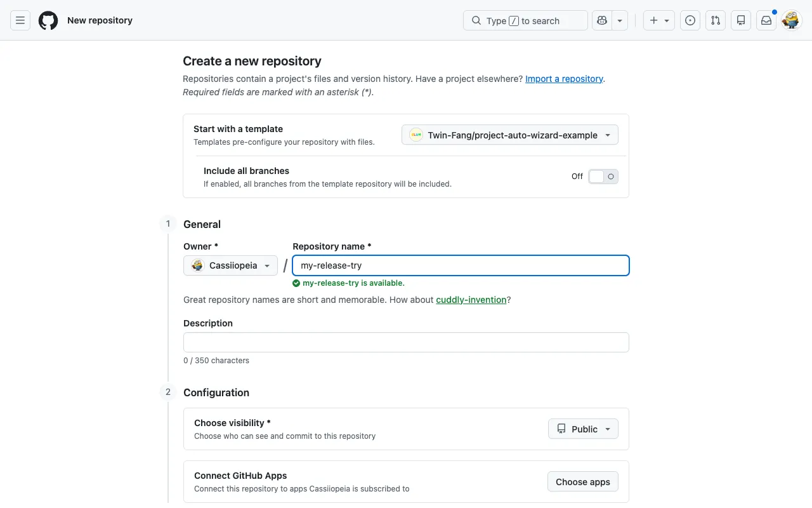Open the Public visibility dropdown

(583, 429)
